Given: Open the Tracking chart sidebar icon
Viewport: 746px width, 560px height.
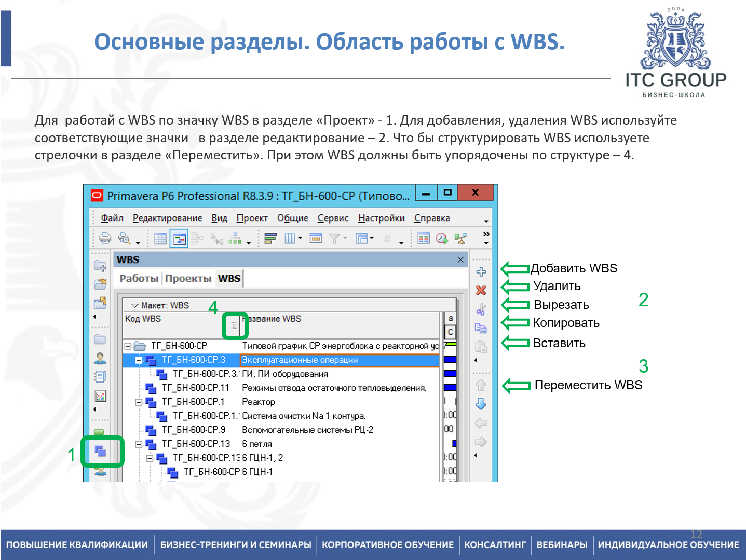Looking at the screenshot, I should tap(100, 396).
